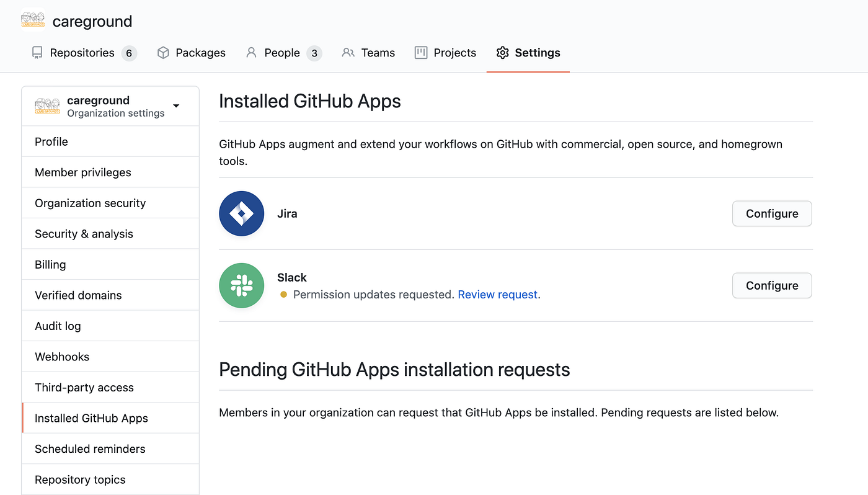The height and width of the screenshot is (495, 868).
Task: Open Scheduled reminders settings
Action: [x=110, y=448]
